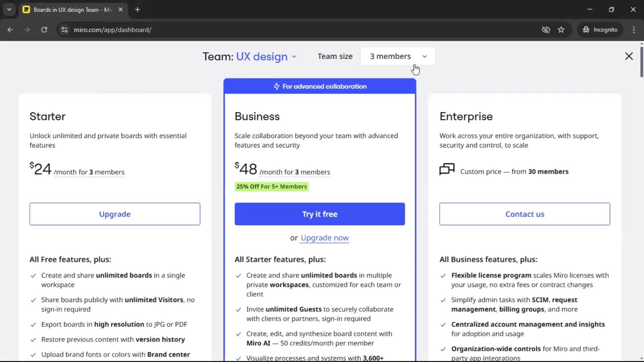Click the Try it free button
The width and height of the screenshot is (644, 362).
click(x=320, y=214)
